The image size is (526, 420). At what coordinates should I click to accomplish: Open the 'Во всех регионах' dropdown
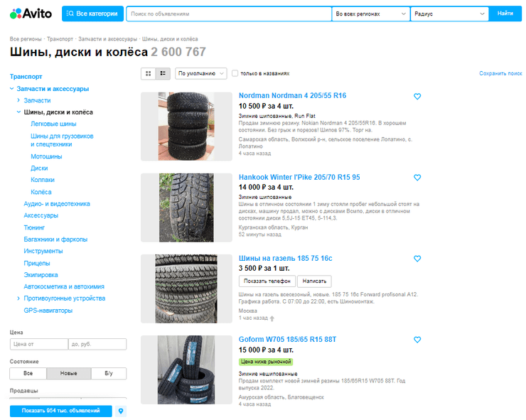[x=370, y=14]
